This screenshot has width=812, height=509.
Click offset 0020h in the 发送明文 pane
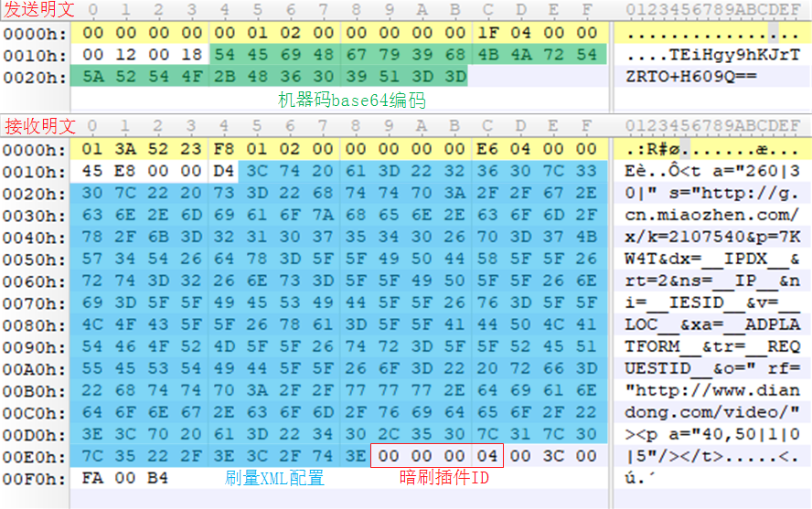(35, 77)
